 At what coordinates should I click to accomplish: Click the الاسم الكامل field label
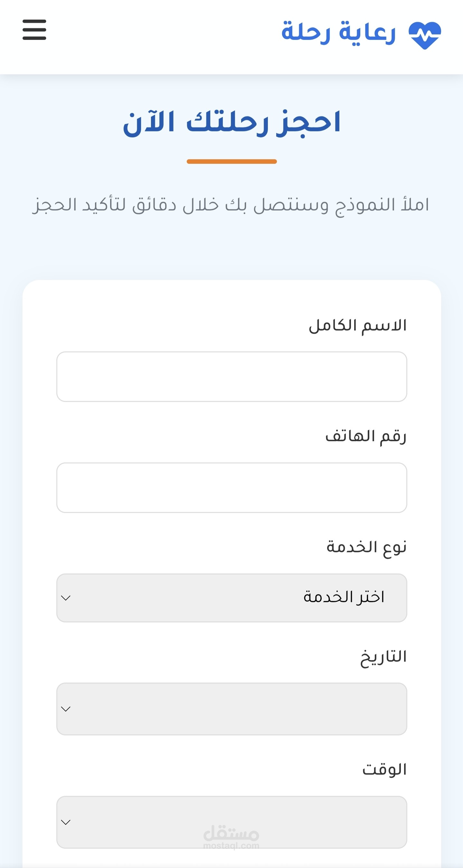coord(357,326)
